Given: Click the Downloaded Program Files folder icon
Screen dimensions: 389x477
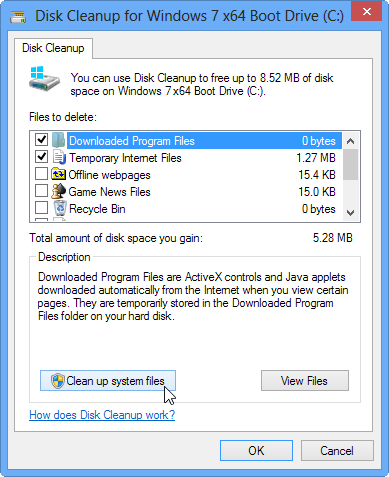Looking at the screenshot, I should (58, 140).
